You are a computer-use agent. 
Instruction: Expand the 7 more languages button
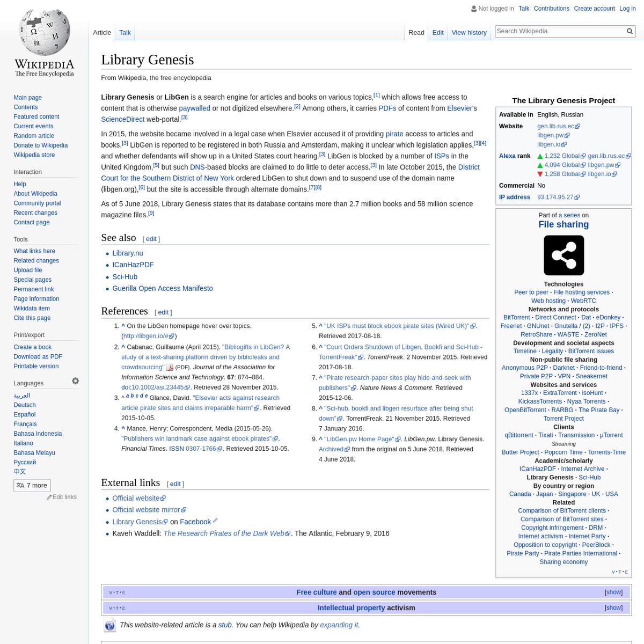pos(32,486)
